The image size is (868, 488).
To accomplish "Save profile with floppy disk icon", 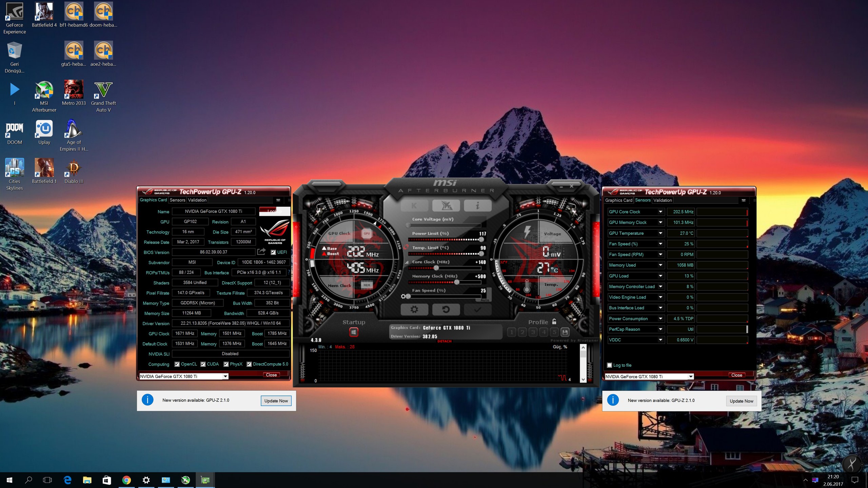I will 565,332.
